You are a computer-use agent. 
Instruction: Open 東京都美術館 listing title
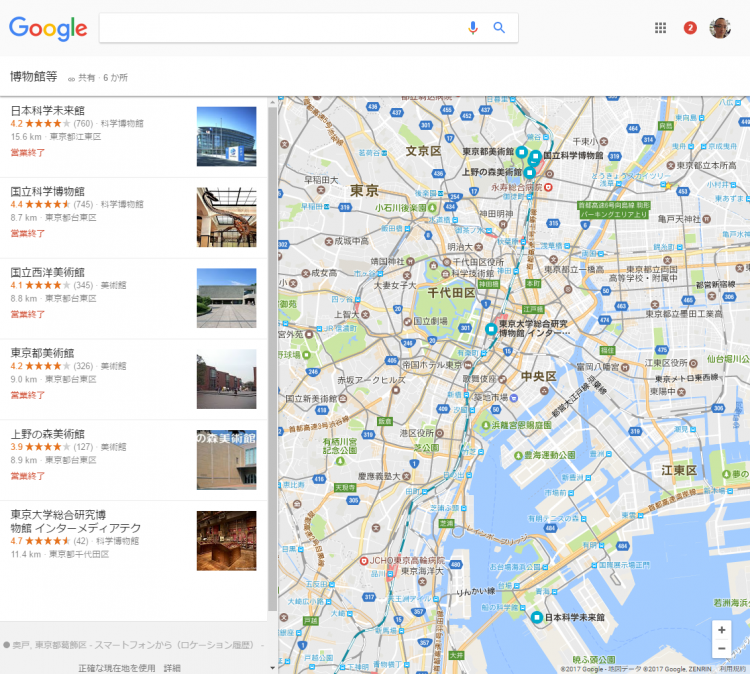[x=42, y=353]
